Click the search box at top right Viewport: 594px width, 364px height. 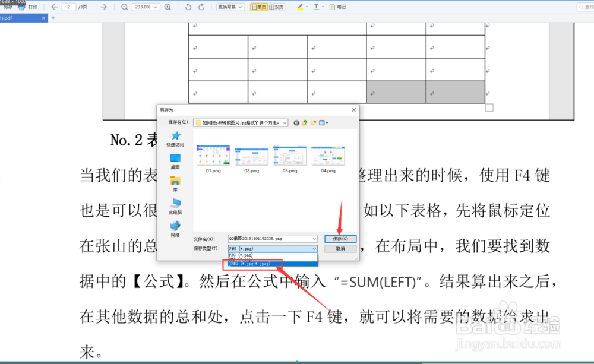point(585,7)
